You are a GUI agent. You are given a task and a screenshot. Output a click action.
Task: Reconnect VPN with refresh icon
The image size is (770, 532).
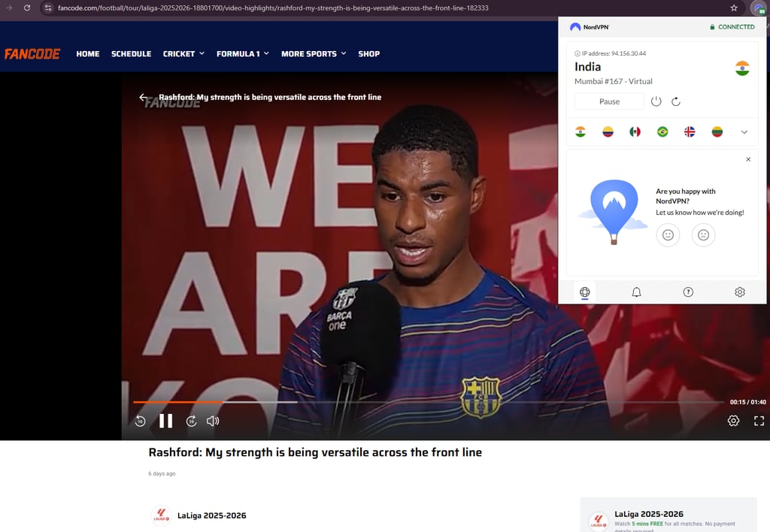(676, 101)
